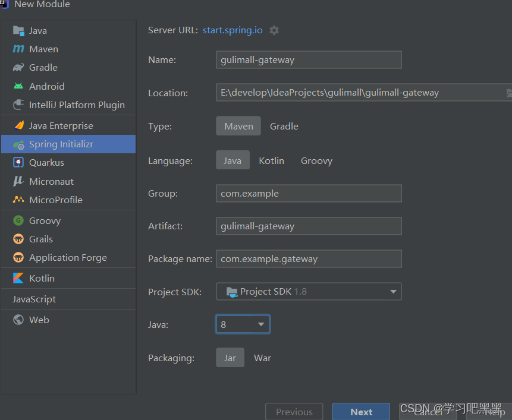Screen dimensions: 512x420
Task: Click in the Package name field
Action: point(309,258)
